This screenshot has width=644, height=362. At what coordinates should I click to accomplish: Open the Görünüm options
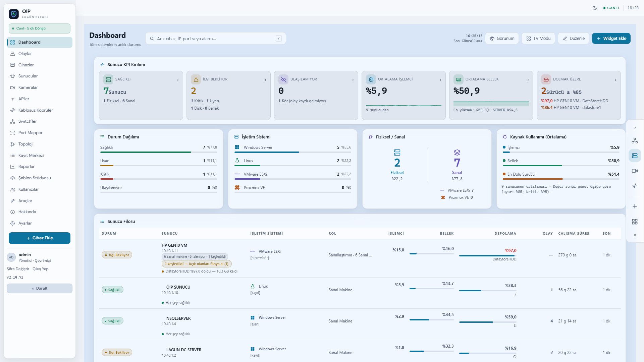click(x=502, y=39)
